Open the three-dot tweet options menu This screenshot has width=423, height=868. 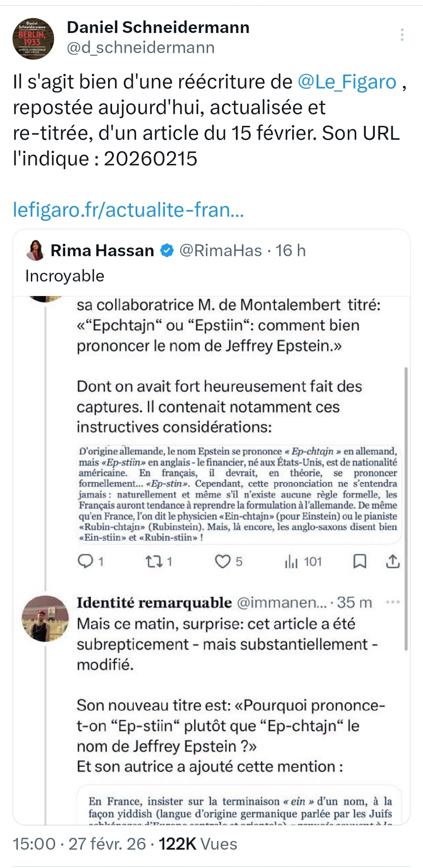tap(402, 35)
